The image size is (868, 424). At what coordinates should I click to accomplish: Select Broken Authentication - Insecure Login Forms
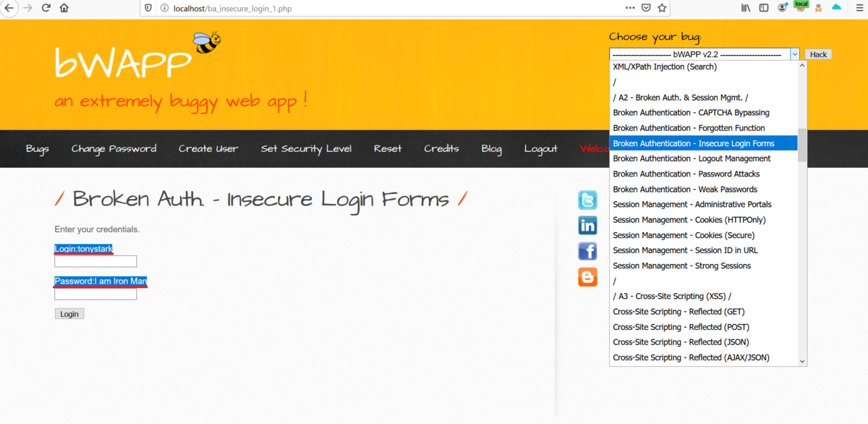pos(704,143)
